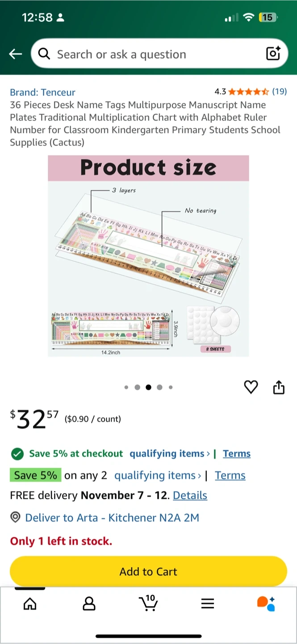This screenshot has height=644, width=297.
Task: Open shopping cart with 10 items
Action: tap(148, 603)
